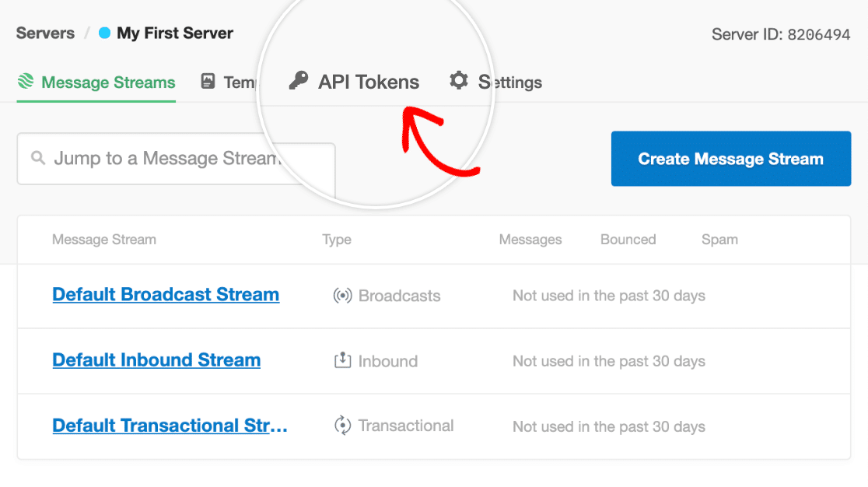868x487 pixels.
Task: Open Default Inbound Stream
Action: [x=156, y=359]
